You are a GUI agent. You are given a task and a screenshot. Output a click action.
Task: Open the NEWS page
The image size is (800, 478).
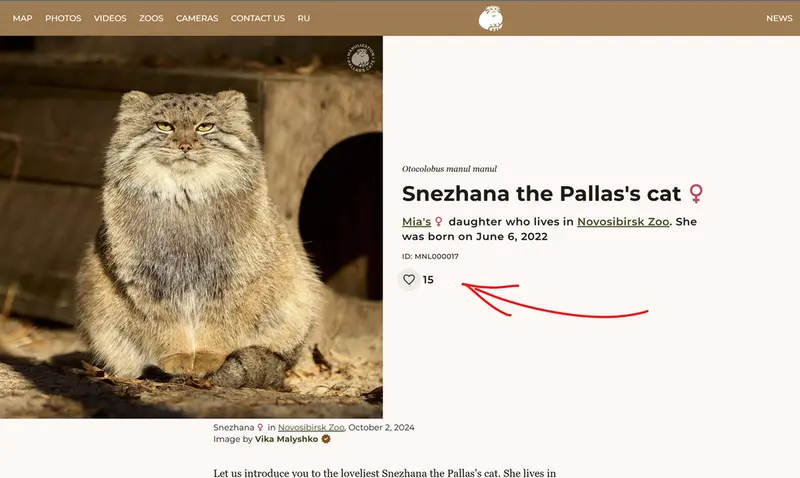tap(779, 18)
